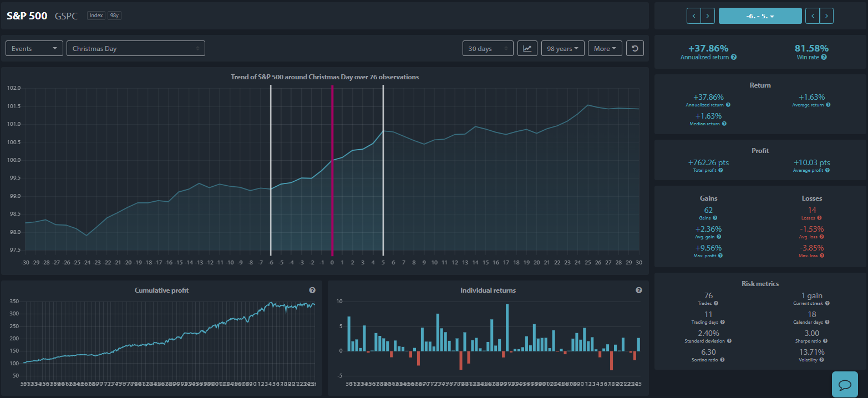
Task: Open help icon beside Average return
Action: coord(829,105)
